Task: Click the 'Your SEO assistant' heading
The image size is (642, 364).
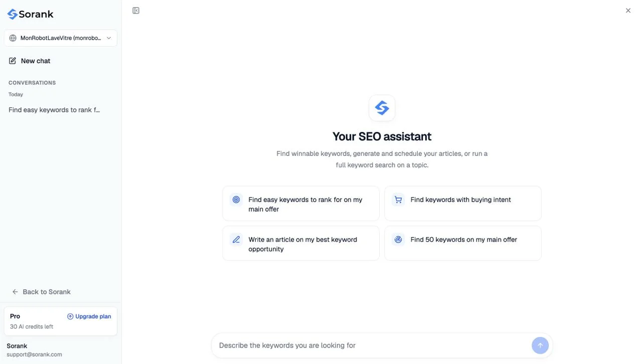Action: pyautogui.click(x=382, y=136)
